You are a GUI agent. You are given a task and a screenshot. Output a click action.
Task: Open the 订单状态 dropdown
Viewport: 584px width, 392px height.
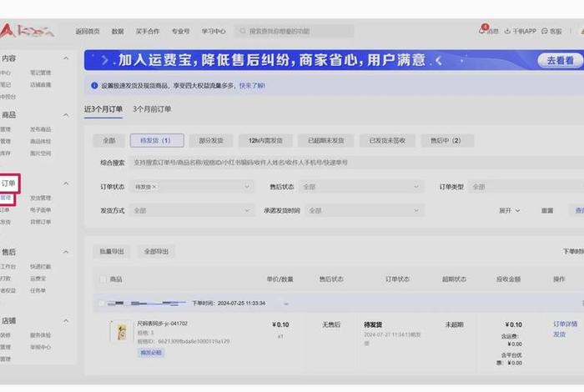[x=192, y=187]
